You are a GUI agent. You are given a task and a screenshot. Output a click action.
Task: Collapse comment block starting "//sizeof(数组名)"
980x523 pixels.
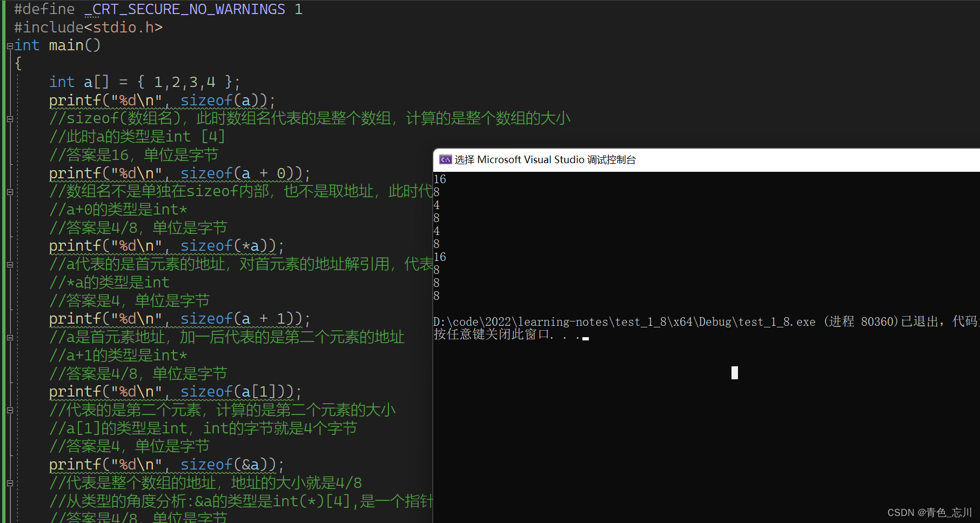pyautogui.click(x=10, y=119)
